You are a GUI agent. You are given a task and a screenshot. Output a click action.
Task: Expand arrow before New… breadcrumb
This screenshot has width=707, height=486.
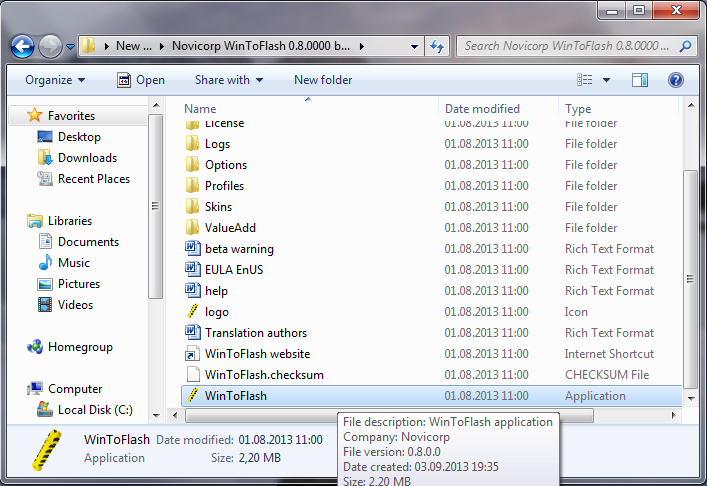tap(106, 46)
